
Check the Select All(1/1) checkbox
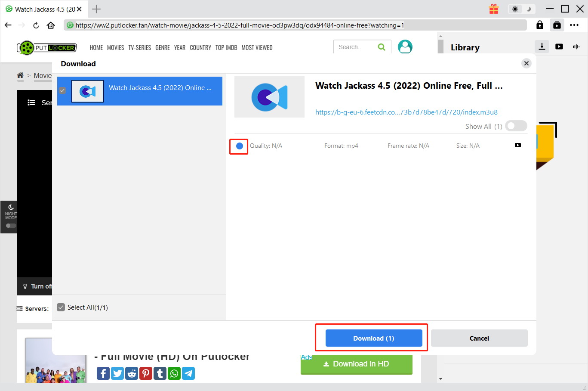tap(61, 307)
